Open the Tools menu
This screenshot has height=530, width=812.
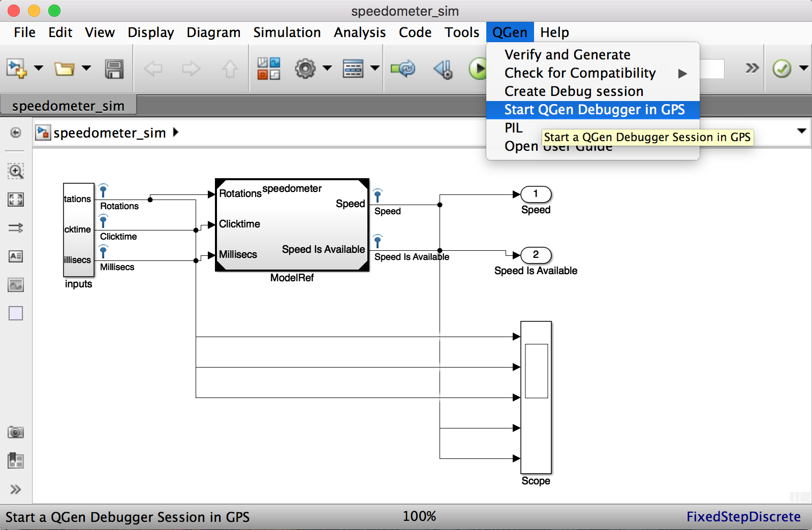coord(462,32)
